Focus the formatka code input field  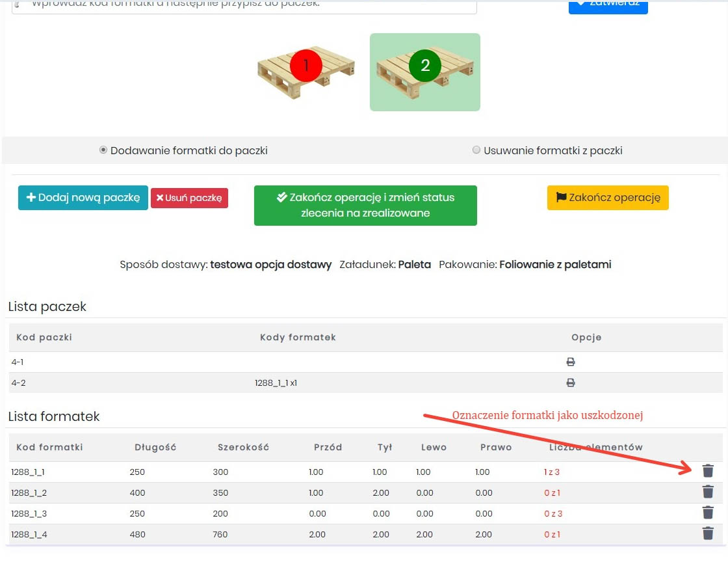point(244,5)
